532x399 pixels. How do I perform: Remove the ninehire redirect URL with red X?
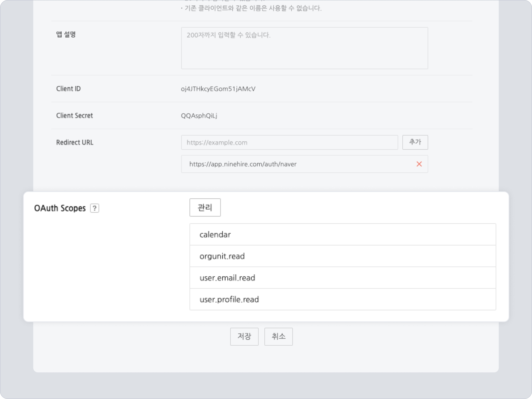tap(419, 164)
